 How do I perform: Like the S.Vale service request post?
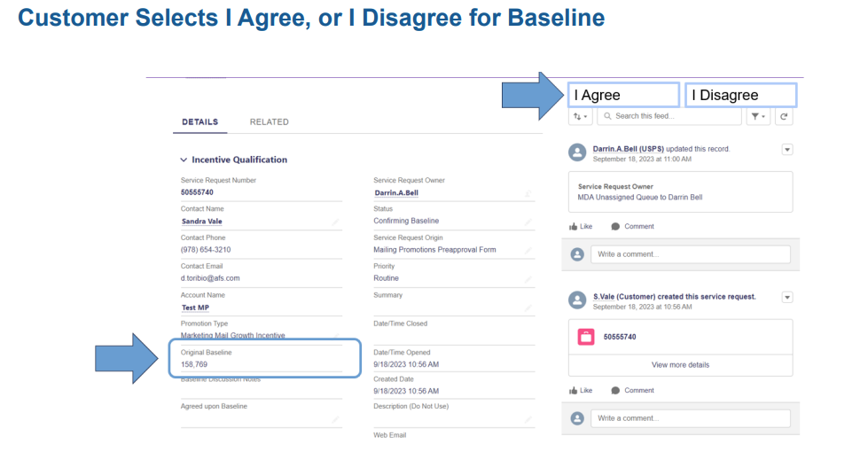click(580, 390)
